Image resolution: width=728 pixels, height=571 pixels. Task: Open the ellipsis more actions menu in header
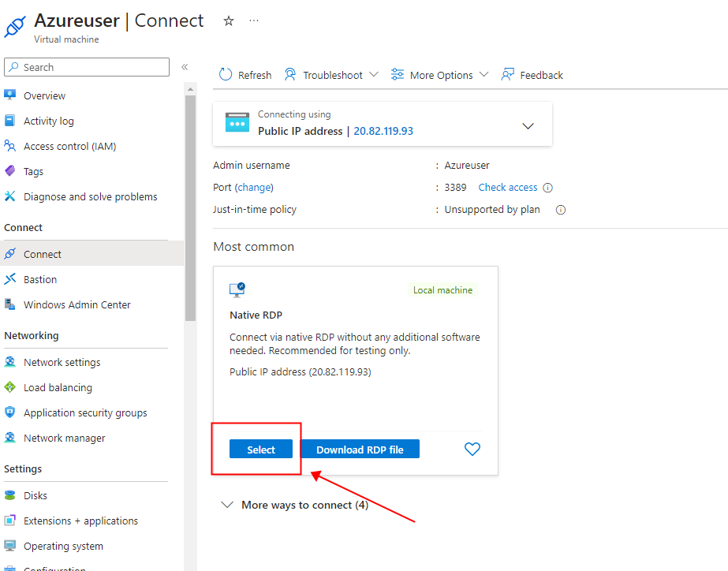pos(254,21)
